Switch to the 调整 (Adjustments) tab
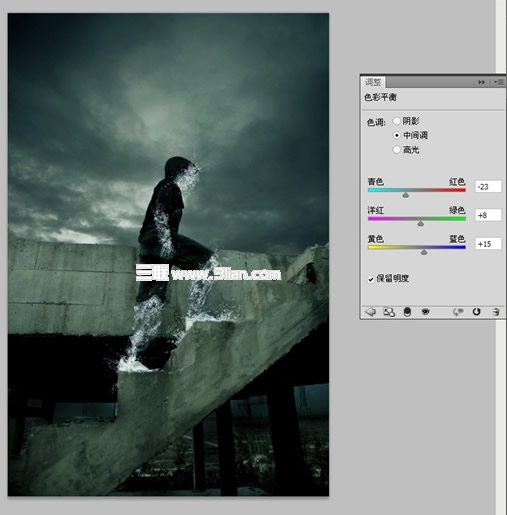The width and height of the screenshot is (507, 515). point(373,82)
